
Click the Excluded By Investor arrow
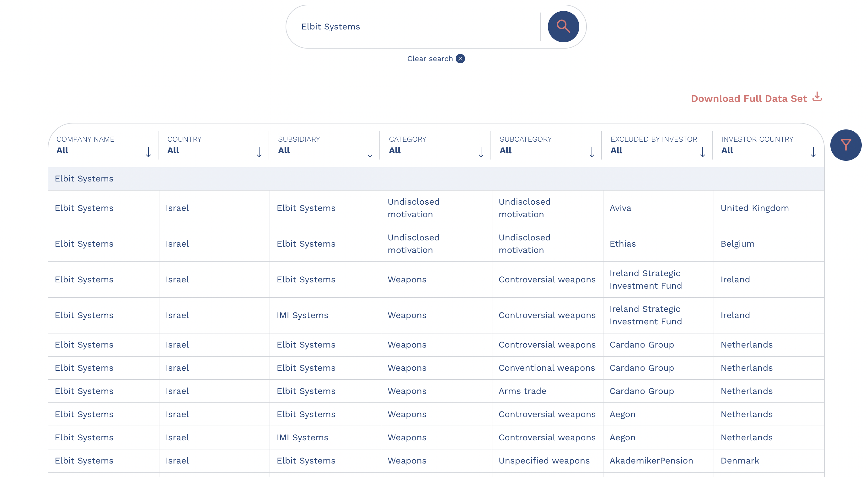pyautogui.click(x=702, y=152)
